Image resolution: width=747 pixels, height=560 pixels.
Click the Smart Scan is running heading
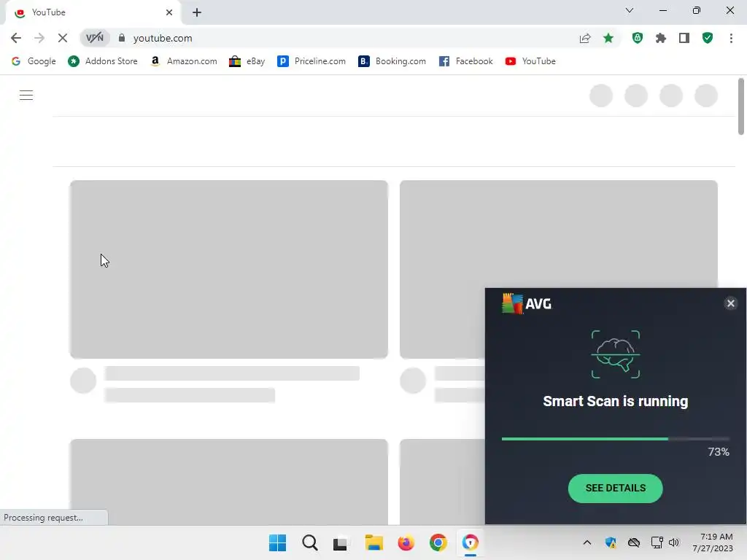615,402
